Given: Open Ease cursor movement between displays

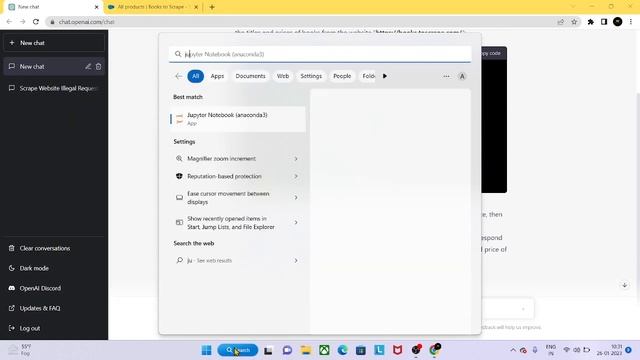Looking at the screenshot, I should 238,198.
